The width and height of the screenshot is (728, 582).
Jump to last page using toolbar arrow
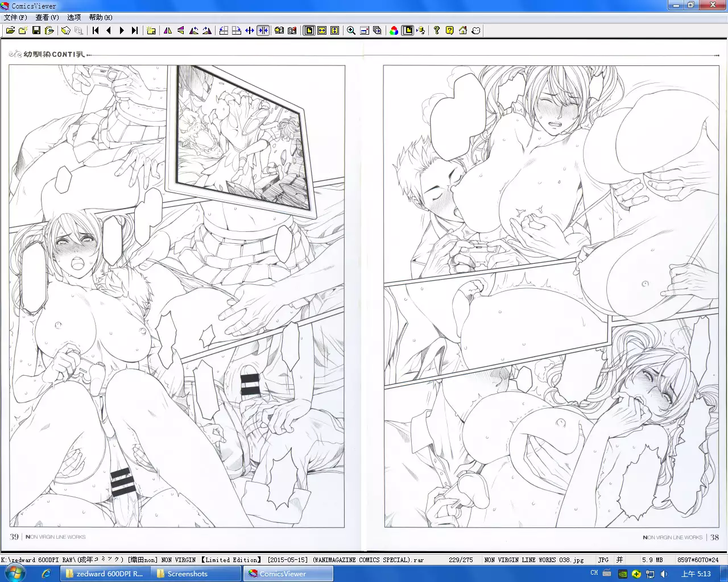[135, 31]
